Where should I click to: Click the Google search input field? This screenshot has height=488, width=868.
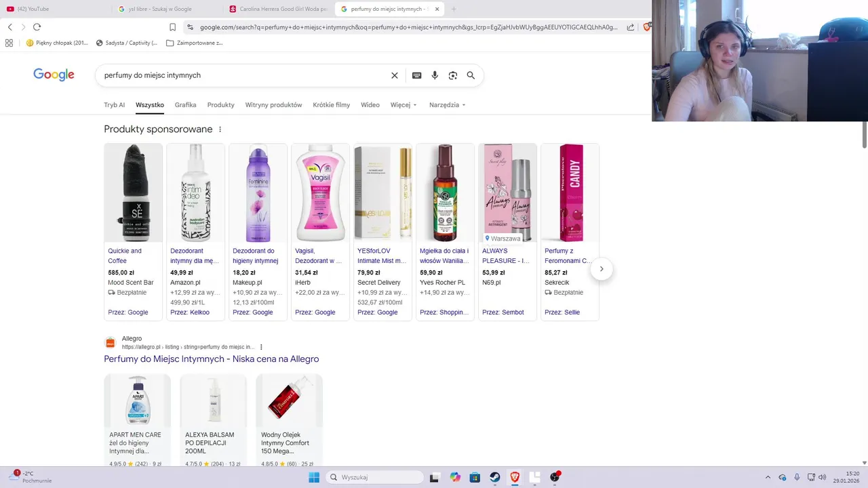pyautogui.click(x=244, y=75)
